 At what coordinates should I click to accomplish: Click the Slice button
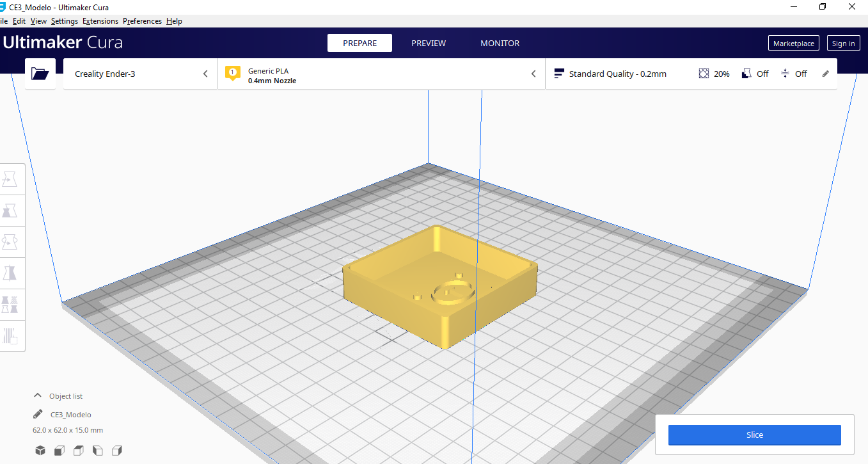pyautogui.click(x=755, y=435)
